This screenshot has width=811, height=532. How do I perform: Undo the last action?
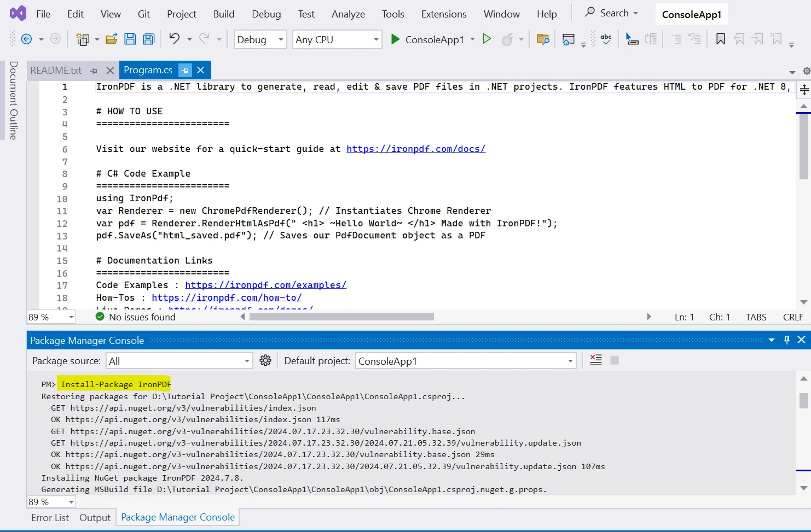point(174,38)
